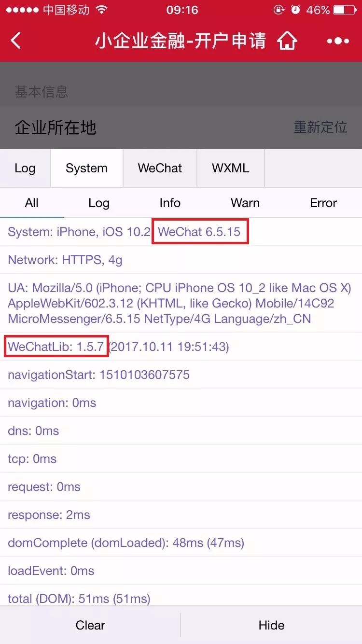Filter by Info level
362x644 pixels.
pyautogui.click(x=170, y=203)
